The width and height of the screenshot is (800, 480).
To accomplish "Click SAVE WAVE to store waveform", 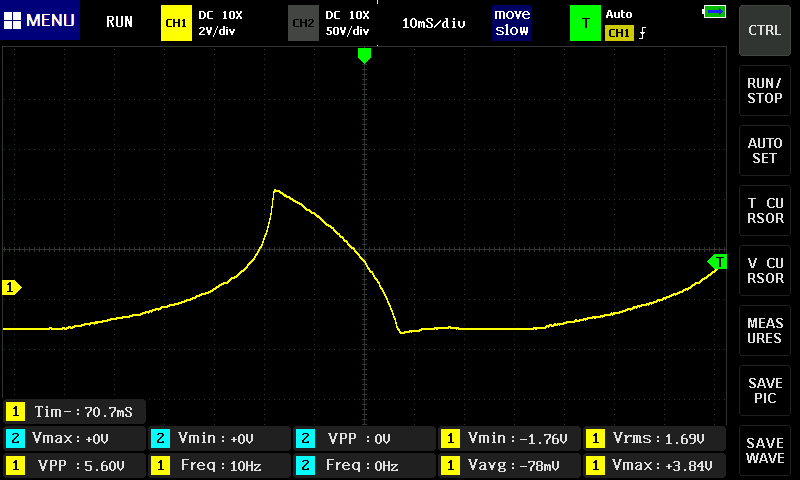I will [765, 451].
